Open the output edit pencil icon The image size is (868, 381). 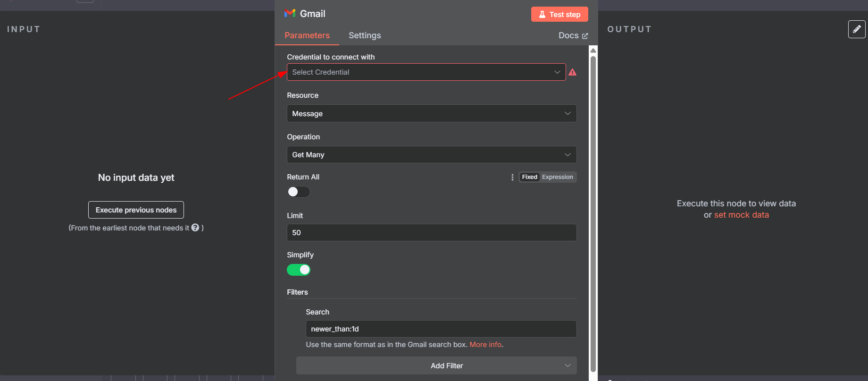point(857,29)
